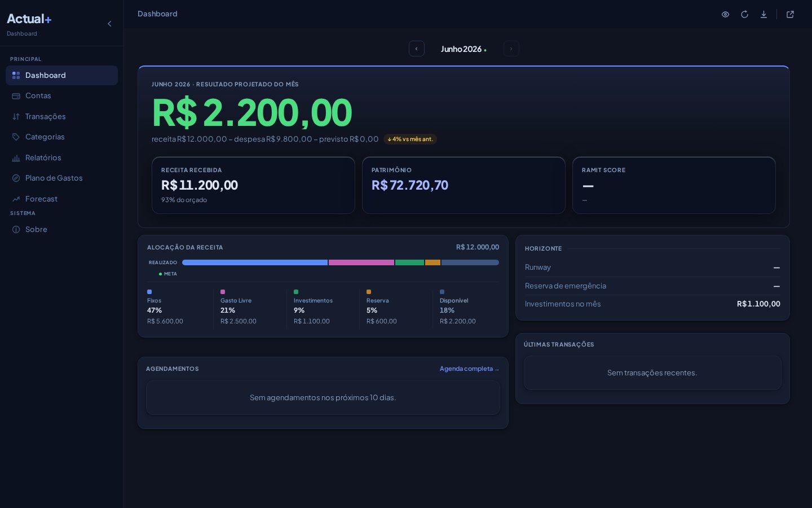Click the Disponível 18% percentage
Screen dimensions: 812x508
click(x=447, y=310)
